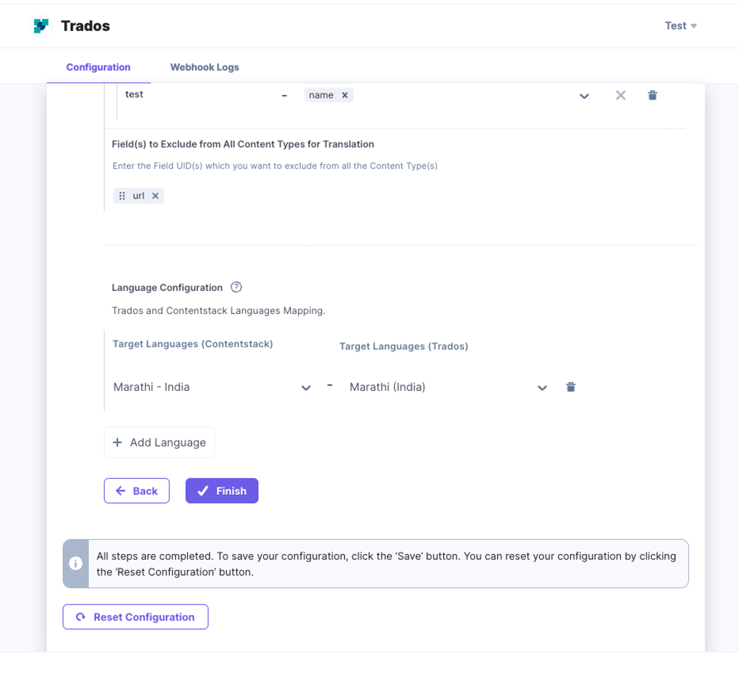Open Marathi (India) Trados language dropdown
The width and height of the screenshot is (739, 700).
click(448, 387)
